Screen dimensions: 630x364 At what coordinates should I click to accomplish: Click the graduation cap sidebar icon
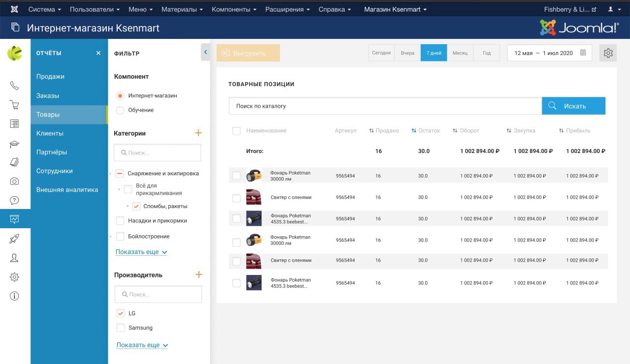15,144
